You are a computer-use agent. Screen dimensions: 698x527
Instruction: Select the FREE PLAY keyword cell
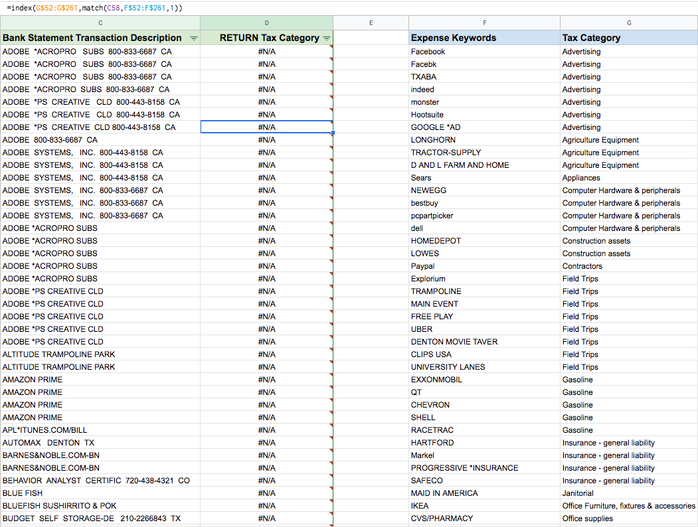tap(484, 316)
